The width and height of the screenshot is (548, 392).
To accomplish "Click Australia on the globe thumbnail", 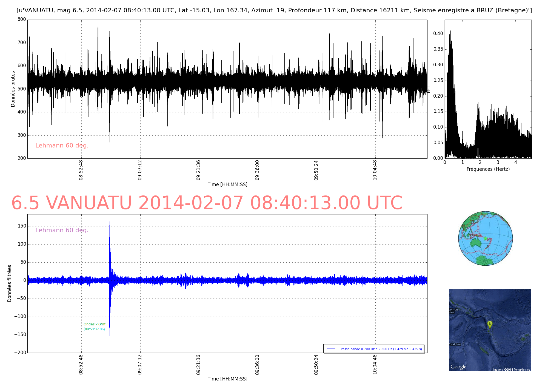I will pos(476,243).
